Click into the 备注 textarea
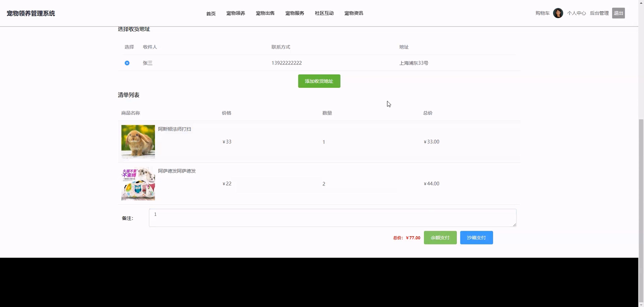This screenshot has width=644, height=307. [333, 218]
